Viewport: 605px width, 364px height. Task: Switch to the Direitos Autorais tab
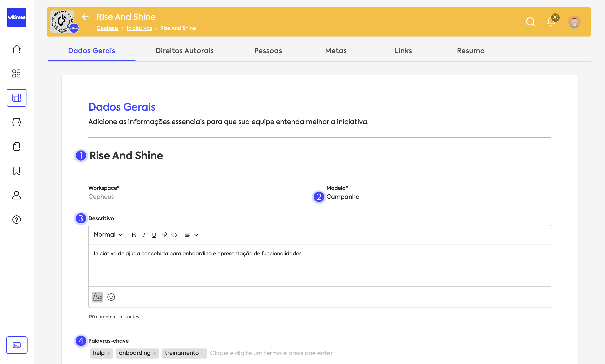point(185,51)
